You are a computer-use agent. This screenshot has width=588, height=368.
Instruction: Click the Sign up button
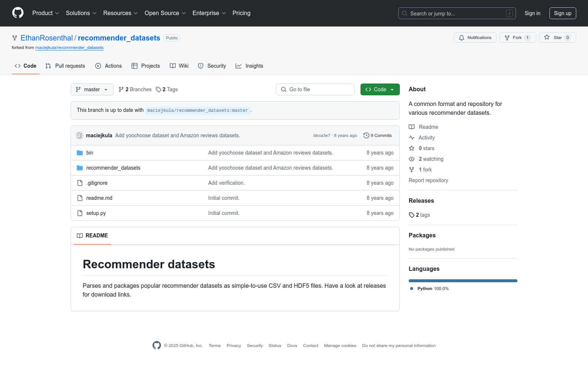[x=563, y=13]
